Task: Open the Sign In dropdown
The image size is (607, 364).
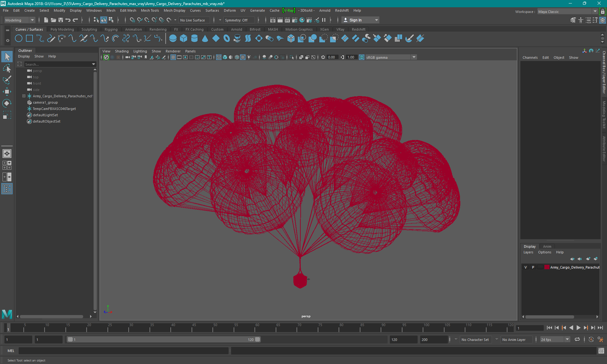Action: coord(360,20)
